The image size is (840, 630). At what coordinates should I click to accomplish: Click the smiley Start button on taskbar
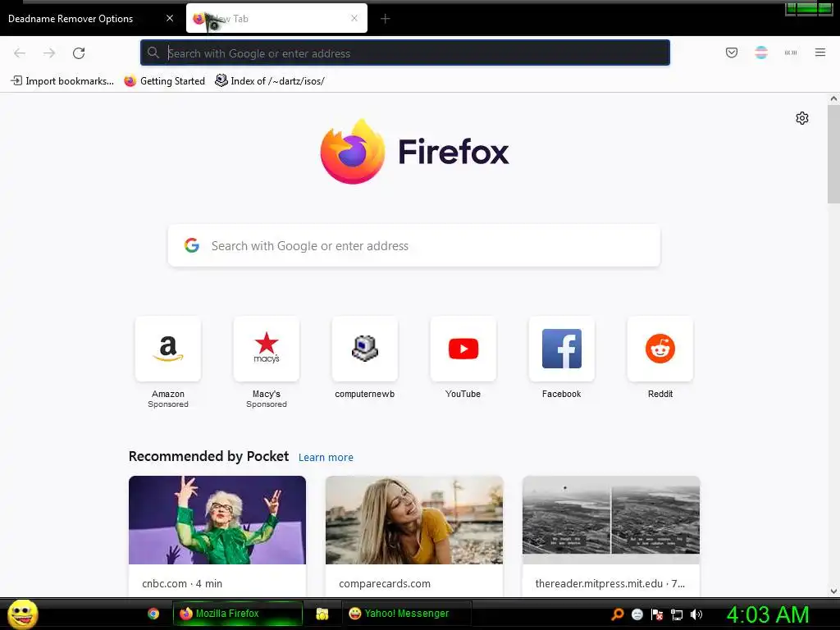(x=22, y=614)
